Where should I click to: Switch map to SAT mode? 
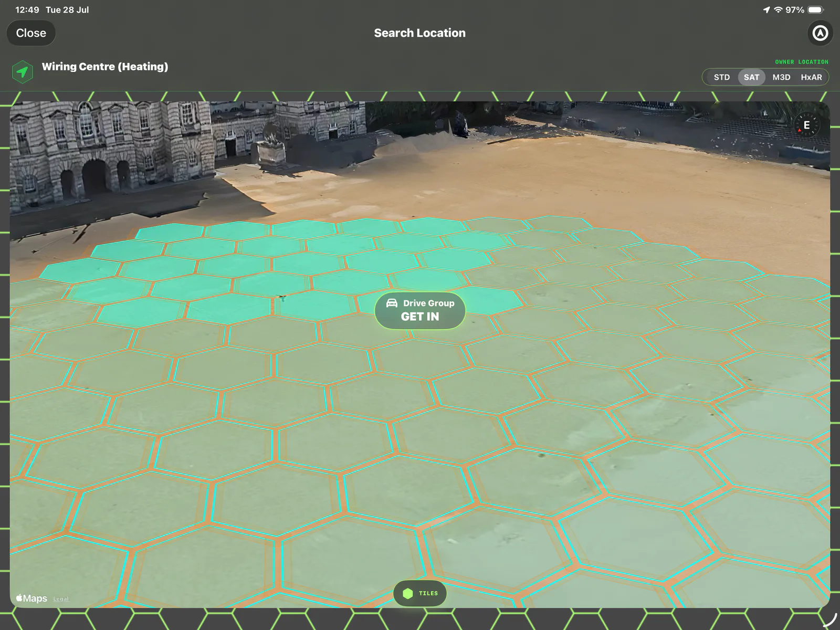(751, 77)
